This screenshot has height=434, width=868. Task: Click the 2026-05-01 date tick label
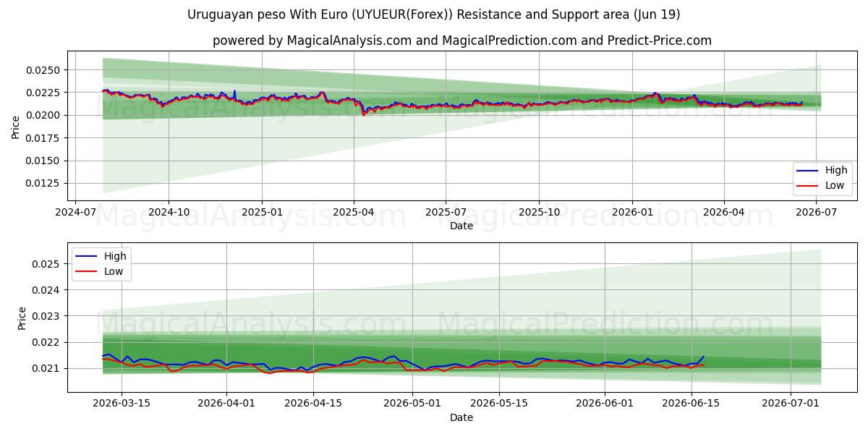(x=412, y=404)
